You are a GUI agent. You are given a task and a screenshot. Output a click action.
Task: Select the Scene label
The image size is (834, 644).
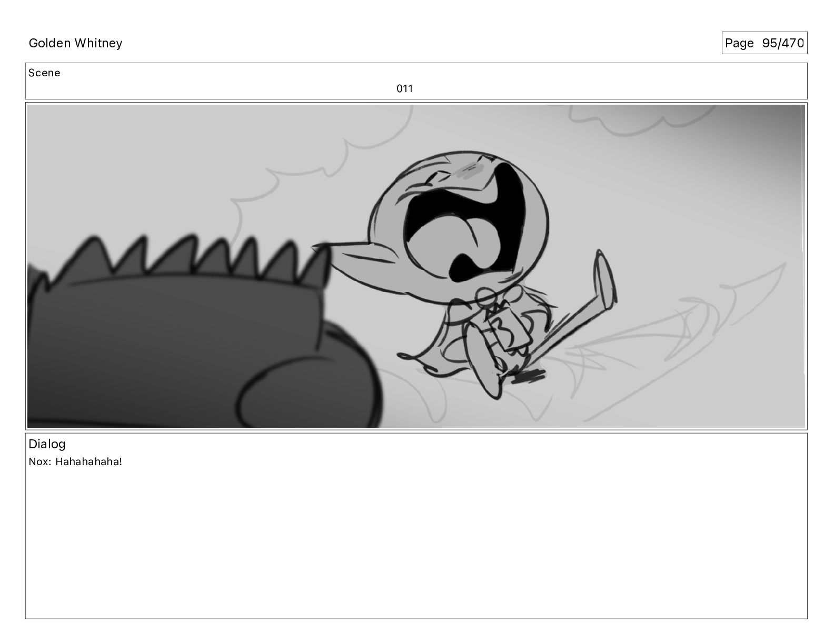point(44,73)
